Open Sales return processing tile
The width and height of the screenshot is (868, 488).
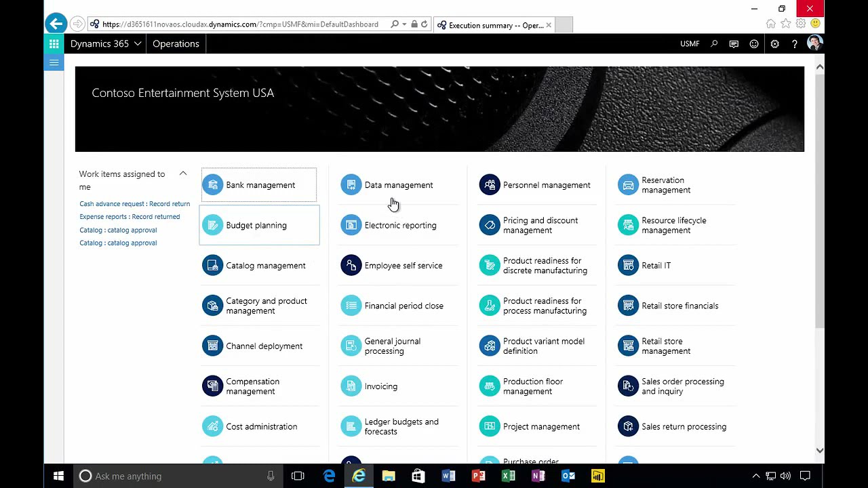[x=675, y=426]
